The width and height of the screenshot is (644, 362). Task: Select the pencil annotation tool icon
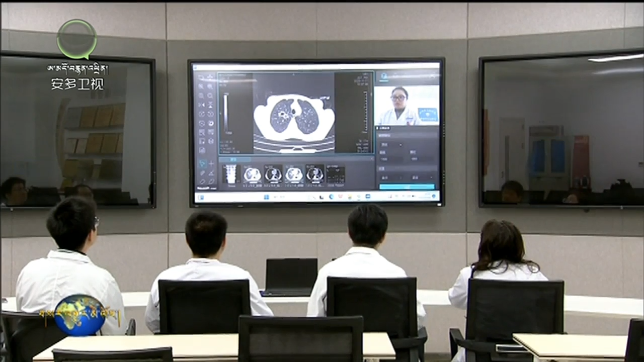pyautogui.click(x=202, y=172)
